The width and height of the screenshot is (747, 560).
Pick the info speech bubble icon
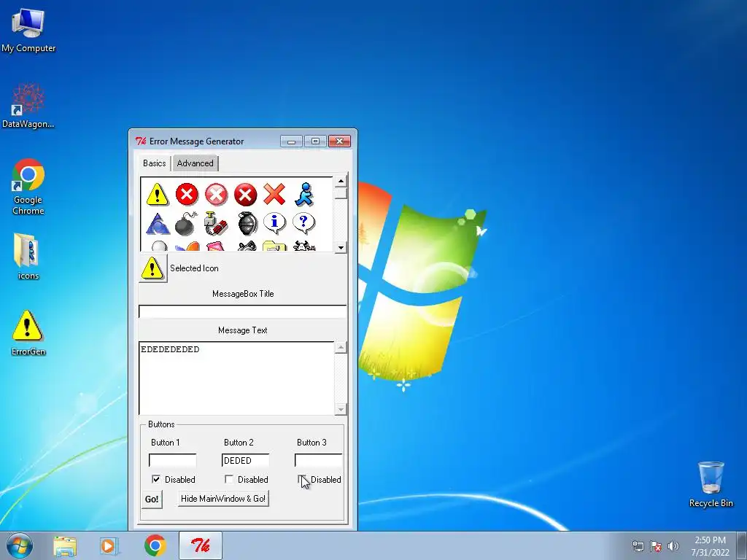pos(274,223)
